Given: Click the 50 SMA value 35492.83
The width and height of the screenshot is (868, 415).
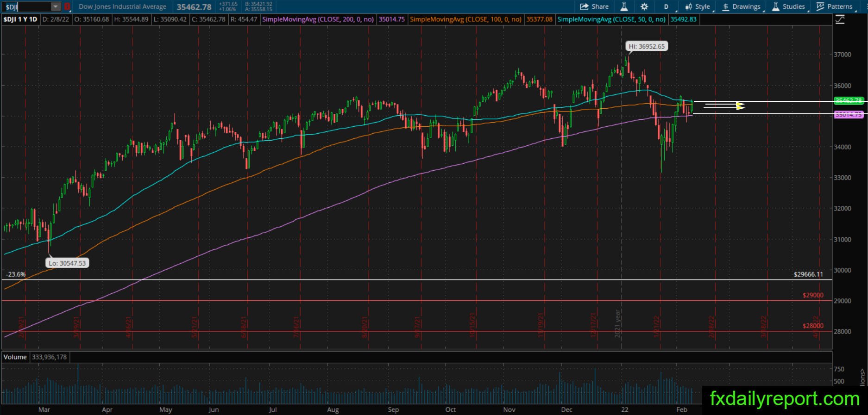Looking at the screenshot, I should click(683, 19).
